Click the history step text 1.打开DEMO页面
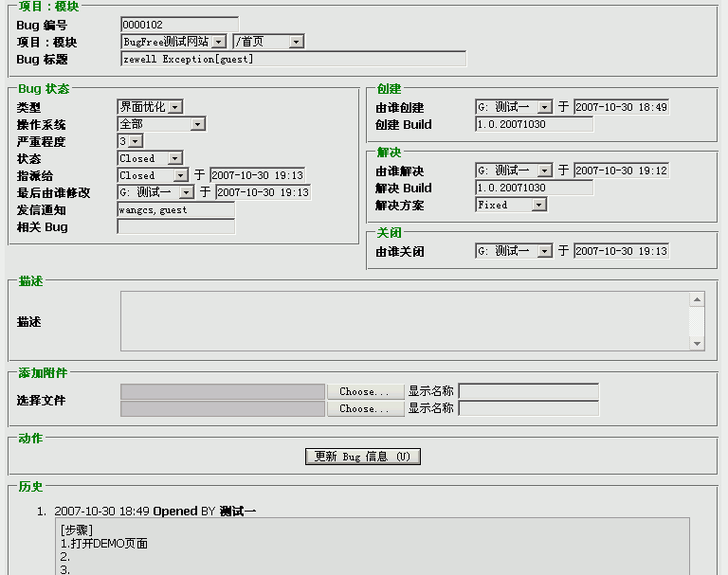Image resolution: width=728 pixels, height=575 pixels. click(104, 544)
